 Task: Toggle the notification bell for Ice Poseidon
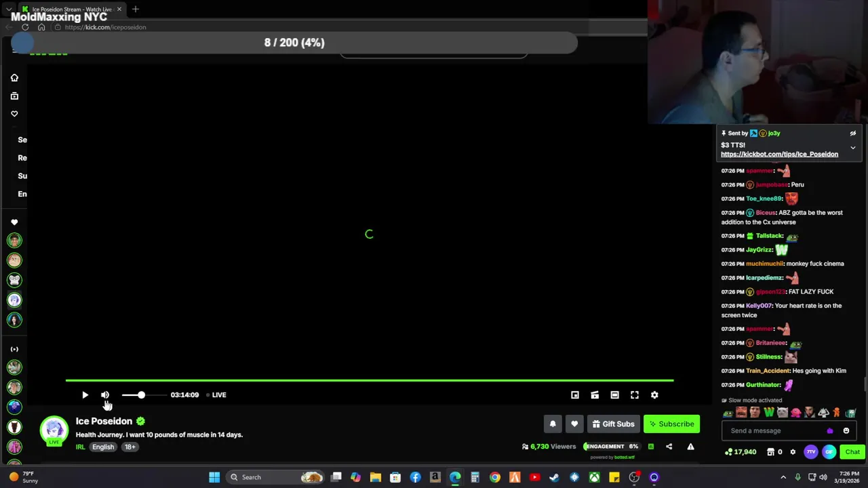pos(553,424)
